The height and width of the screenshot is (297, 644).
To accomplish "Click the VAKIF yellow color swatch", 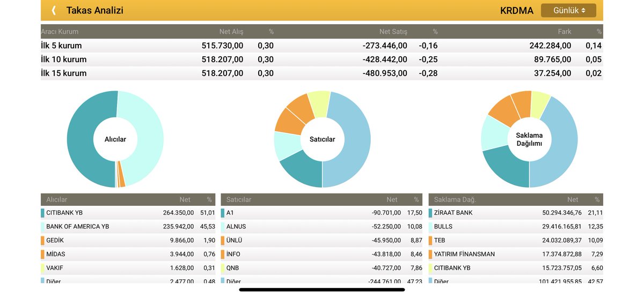I will (x=42, y=268).
